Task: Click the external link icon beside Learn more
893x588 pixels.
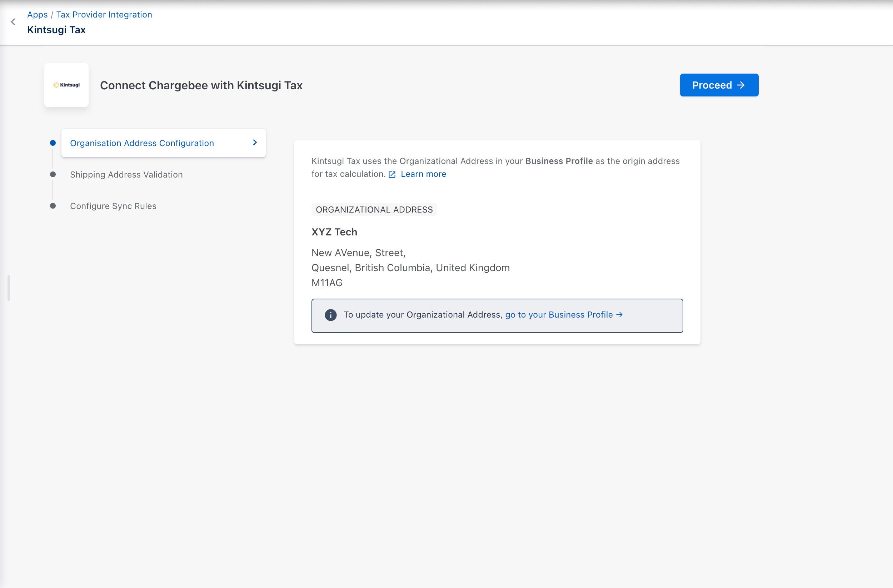Action: pyautogui.click(x=392, y=174)
